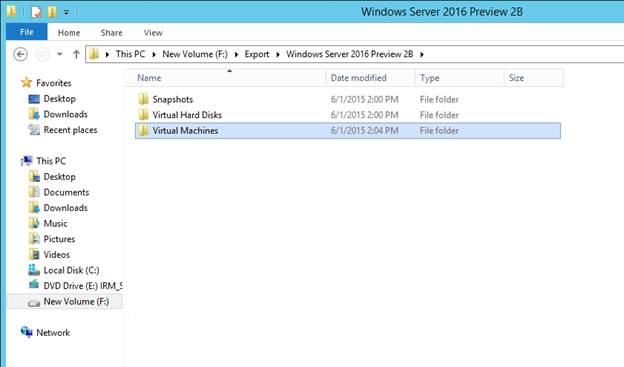This screenshot has width=624, height=367.
Task: Click the folder icon in address bar
Action: point(94,54)
